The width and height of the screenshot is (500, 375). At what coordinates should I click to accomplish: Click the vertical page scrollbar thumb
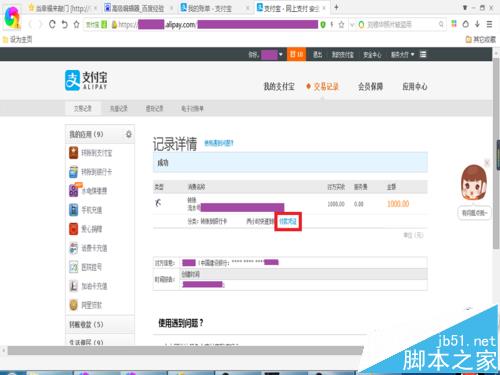[496, 153]
